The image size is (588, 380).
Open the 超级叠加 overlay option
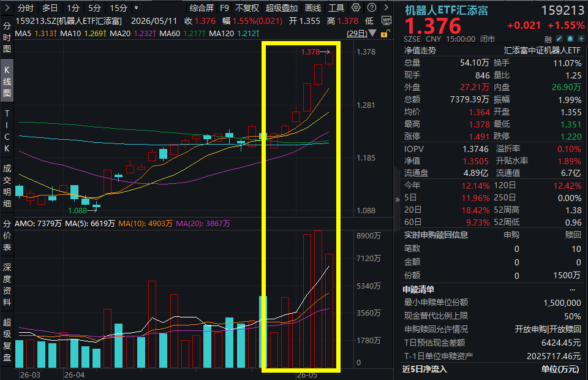[x=282, y=8]
